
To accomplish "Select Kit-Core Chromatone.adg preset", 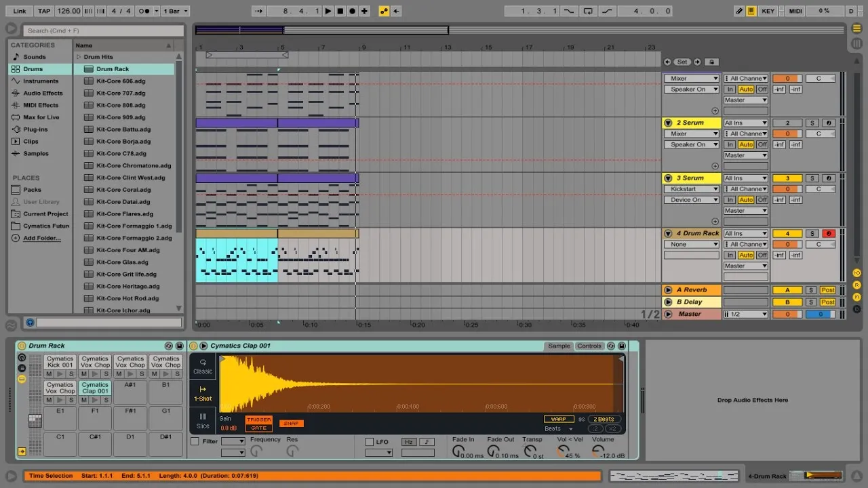I will (x=134, y=165).
